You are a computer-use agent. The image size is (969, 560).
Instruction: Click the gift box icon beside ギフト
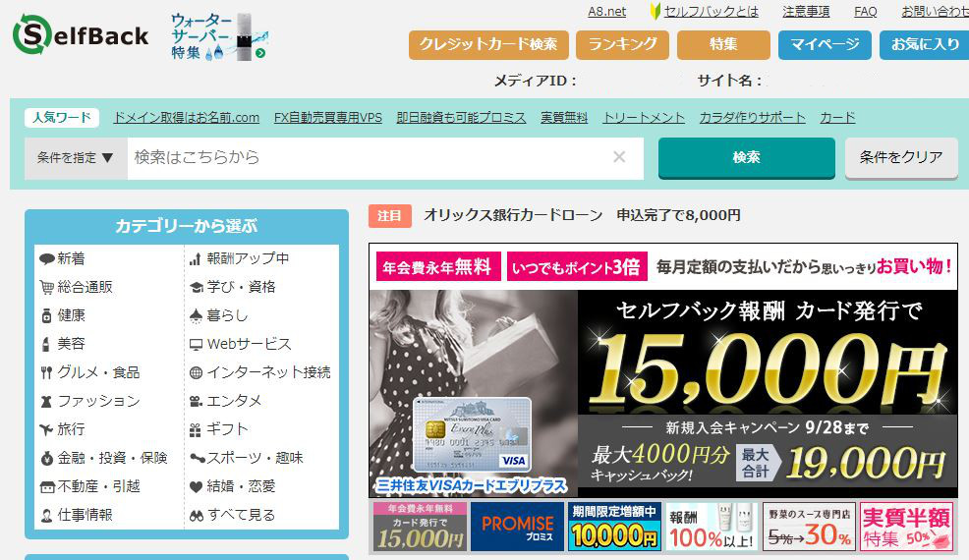[x=196, y=430]
